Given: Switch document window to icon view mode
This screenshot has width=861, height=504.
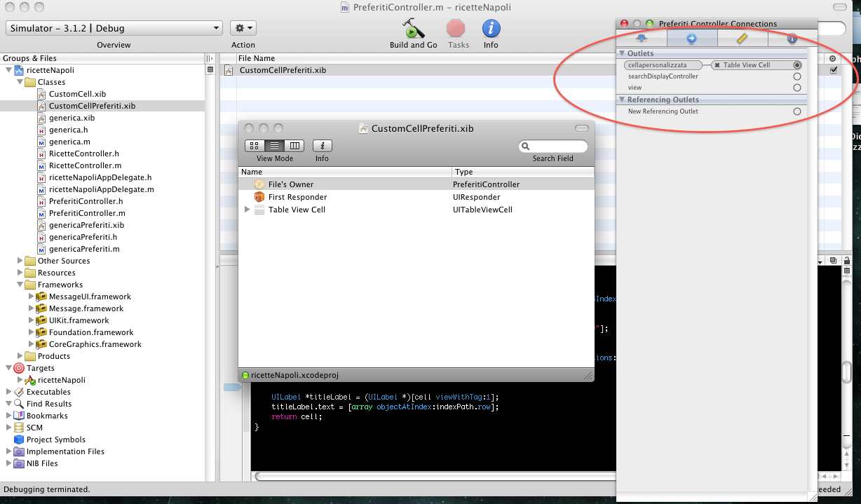Looking at the screenshot, I should point(254,146).
